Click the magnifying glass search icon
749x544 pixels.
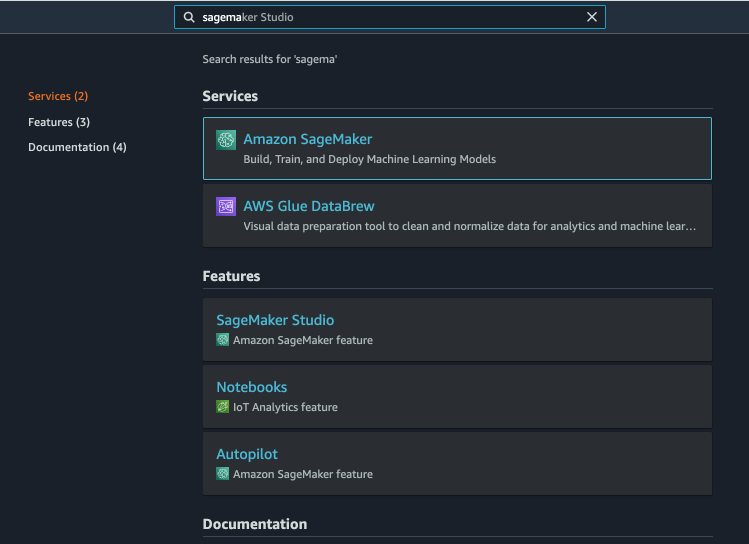pyautogui.click(x=189, y=17)
